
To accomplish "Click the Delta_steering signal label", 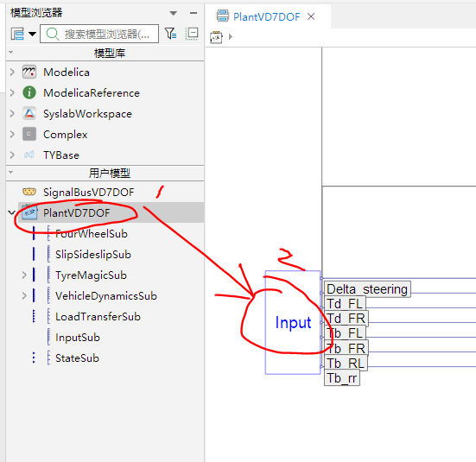I will (367, 289).
